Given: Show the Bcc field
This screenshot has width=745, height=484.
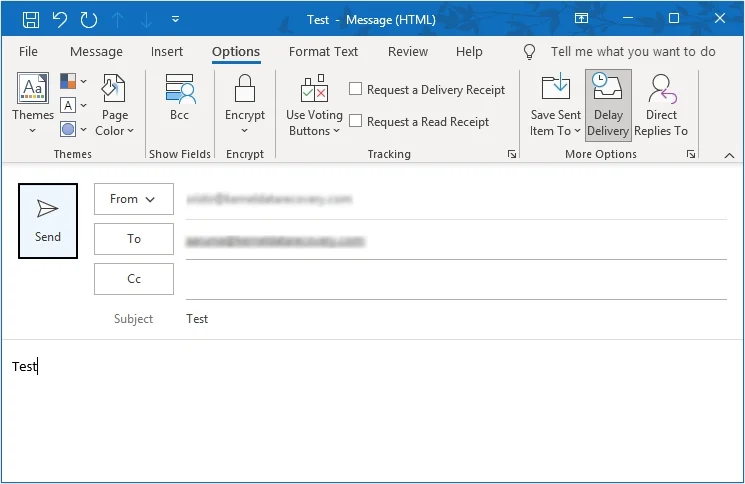Looking at the screenshot, I should click(180, 100).
